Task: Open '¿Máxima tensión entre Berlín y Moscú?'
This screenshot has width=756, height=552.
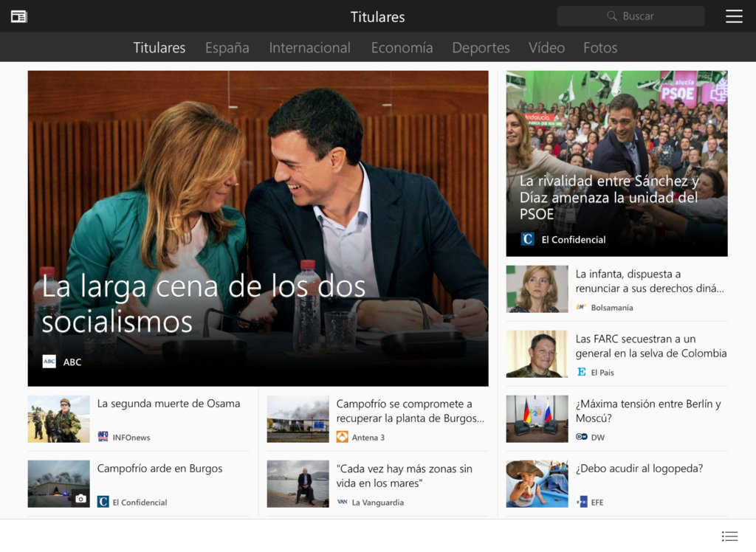Action: pos(648,411)
